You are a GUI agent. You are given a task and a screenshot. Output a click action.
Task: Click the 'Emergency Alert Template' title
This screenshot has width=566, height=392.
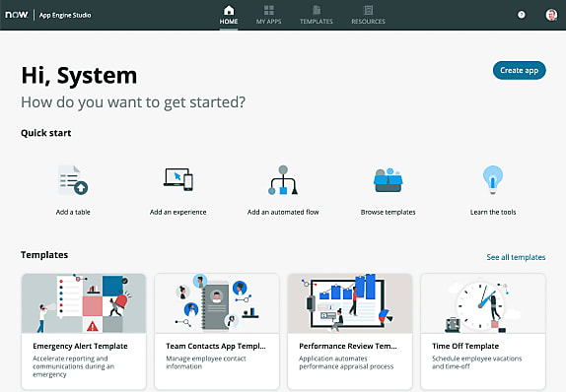80,346
